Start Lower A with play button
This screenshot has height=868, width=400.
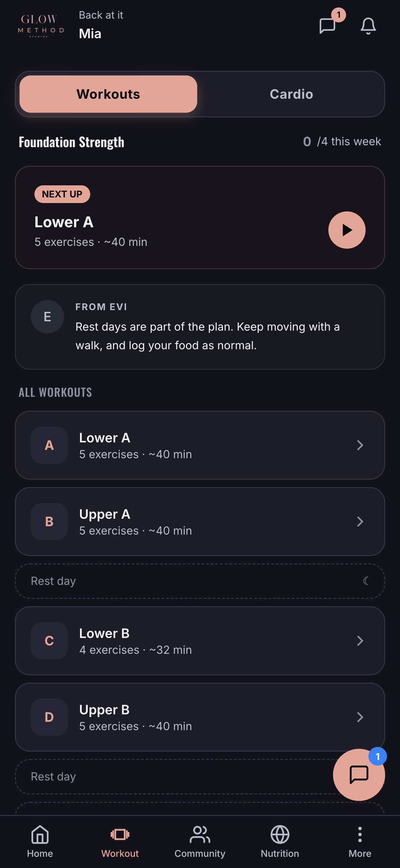pyautogui.click(x=347, y=230)
